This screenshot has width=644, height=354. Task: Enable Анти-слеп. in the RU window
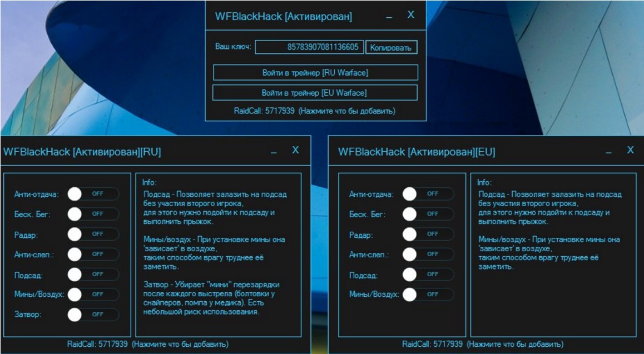pyautogui.click(x=93, y=255)
